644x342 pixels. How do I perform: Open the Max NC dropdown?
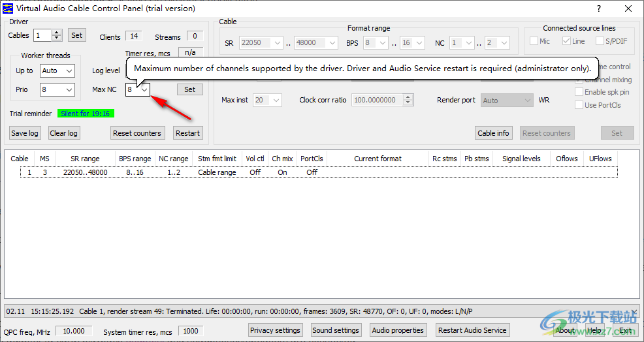pyautogui.click(x=144, y=89)
